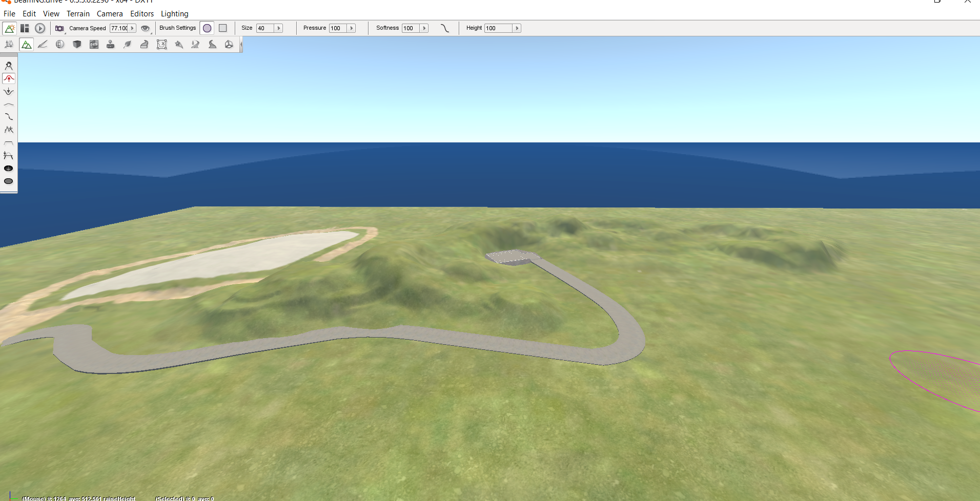Expand the Camera Speed slider arrow
This screenshot has height=501, width=980.
132,28
